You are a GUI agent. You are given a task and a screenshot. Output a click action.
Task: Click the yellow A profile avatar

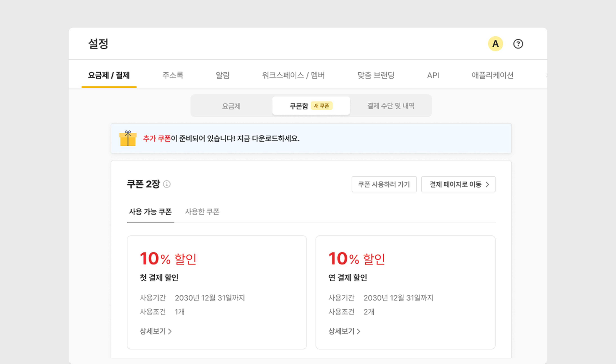coord(495,44)
